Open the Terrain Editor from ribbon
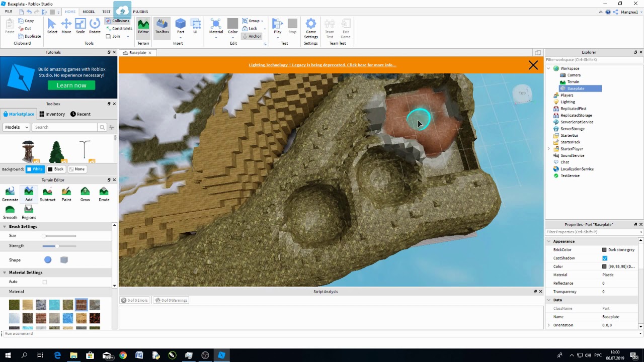 [x=143, y=27]
